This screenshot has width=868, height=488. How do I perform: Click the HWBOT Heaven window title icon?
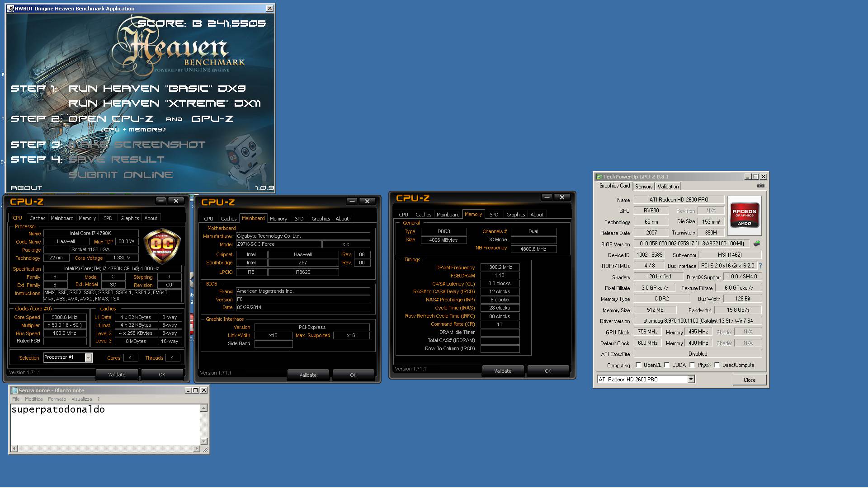10,9
